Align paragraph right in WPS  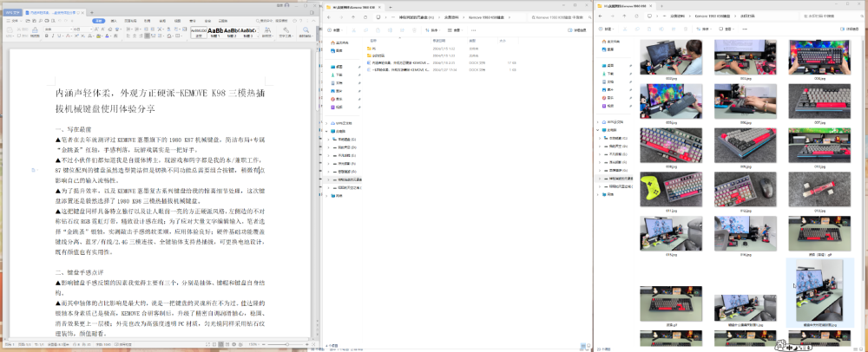(141, 36)
